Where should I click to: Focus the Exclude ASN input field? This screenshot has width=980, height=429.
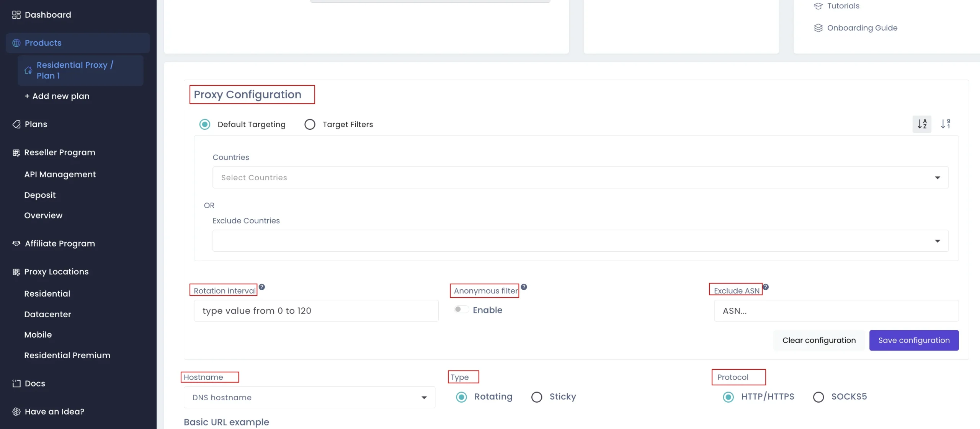(836, 311)
